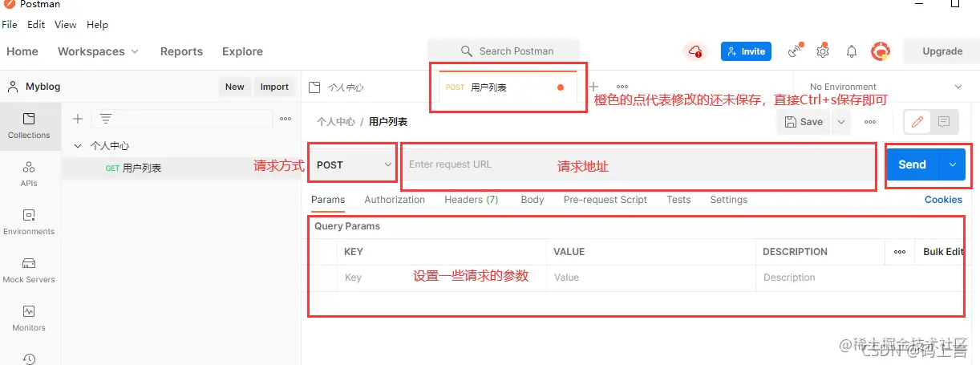Select GET 用户列表 request in sidebar
Screen dimensions: 980x365
(181, 168)
